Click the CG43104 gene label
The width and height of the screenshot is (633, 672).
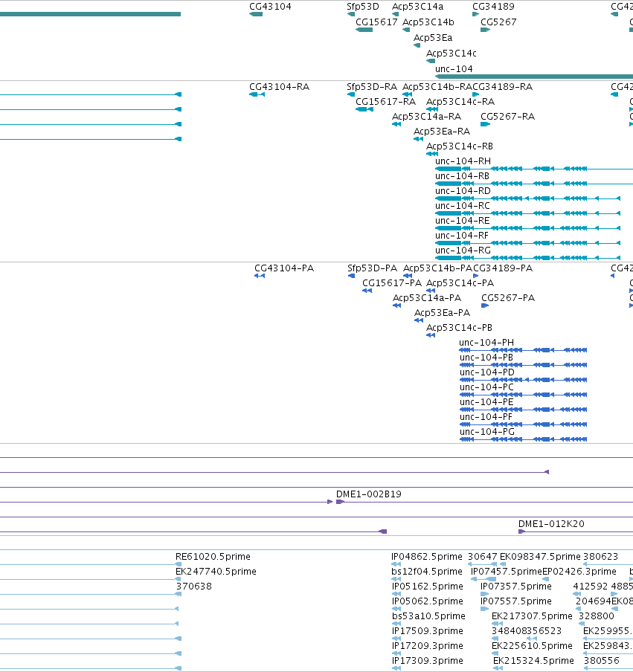pyautogui.click(x=270, y=7)
